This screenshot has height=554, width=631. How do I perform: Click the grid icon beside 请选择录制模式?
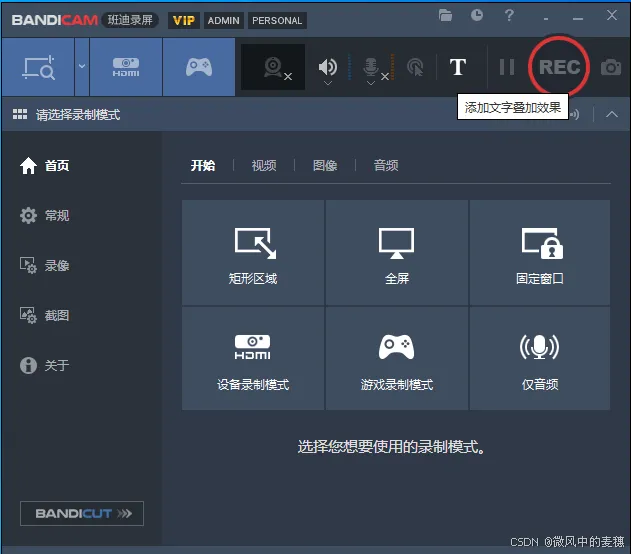pos(20,114)
